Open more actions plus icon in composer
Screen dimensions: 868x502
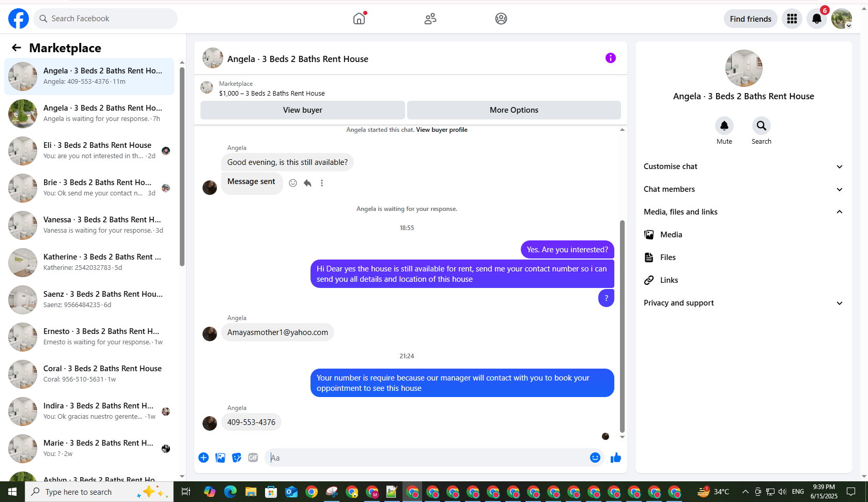coord(204,458)
